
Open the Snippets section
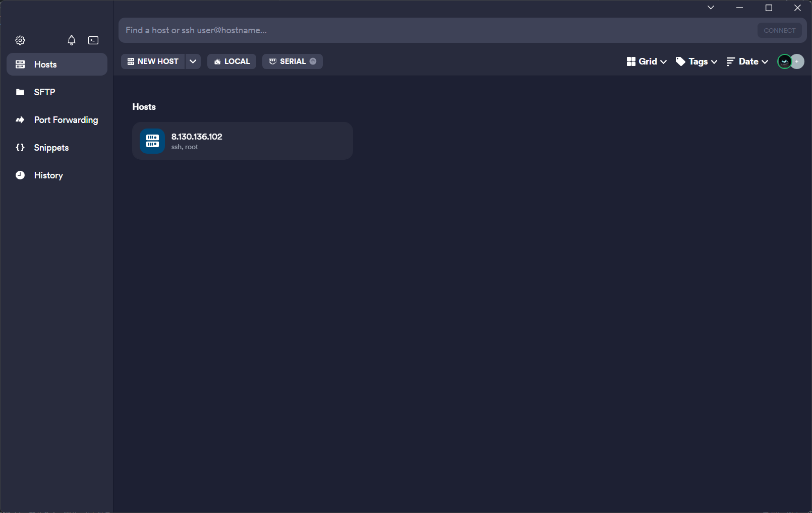[x=57, y=148]
